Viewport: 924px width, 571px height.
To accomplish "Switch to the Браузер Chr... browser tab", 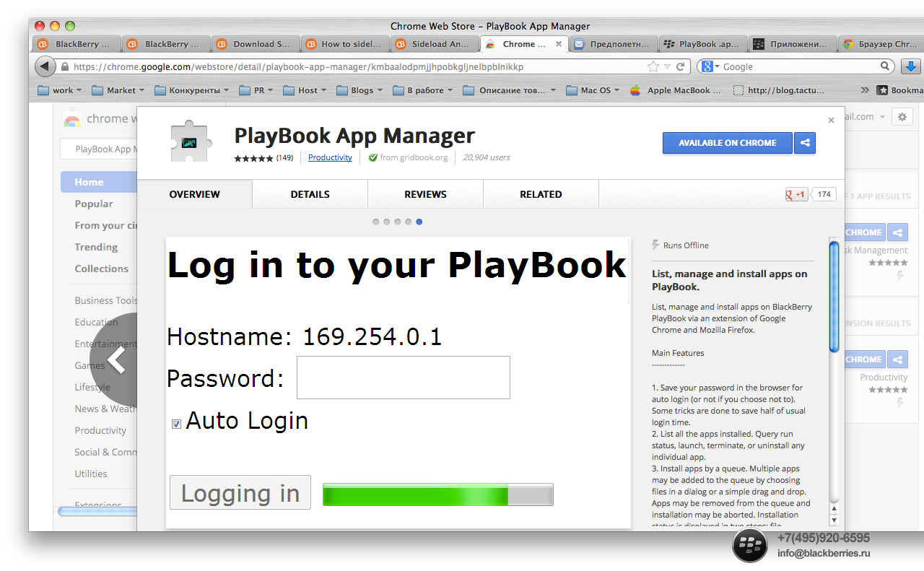I will click(881, 44).
